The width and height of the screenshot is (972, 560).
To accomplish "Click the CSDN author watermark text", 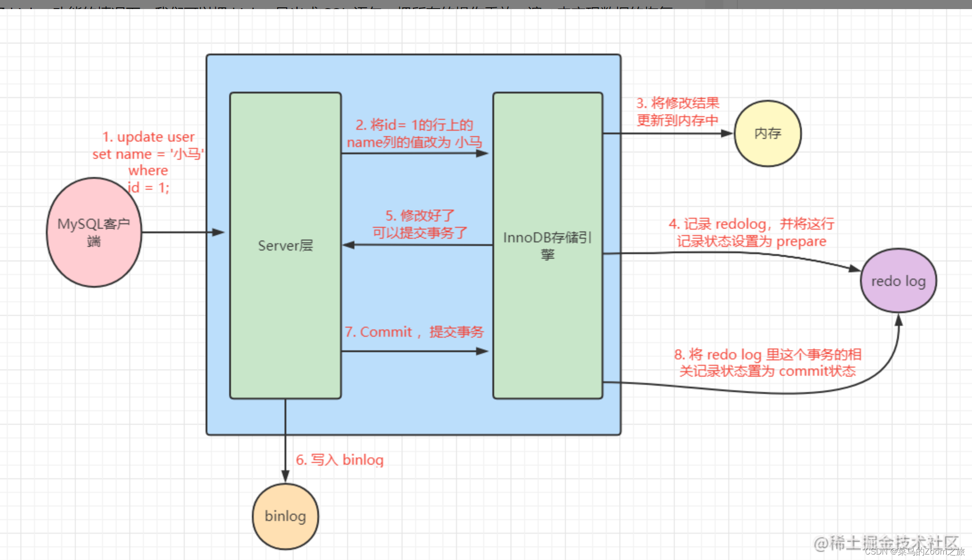I will pos(914,552).
